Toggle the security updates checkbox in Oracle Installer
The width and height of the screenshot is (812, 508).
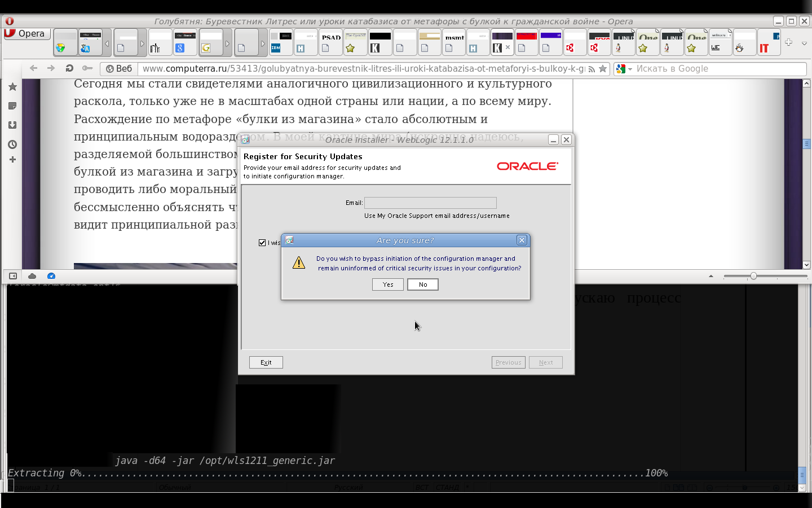click(262, 243)
